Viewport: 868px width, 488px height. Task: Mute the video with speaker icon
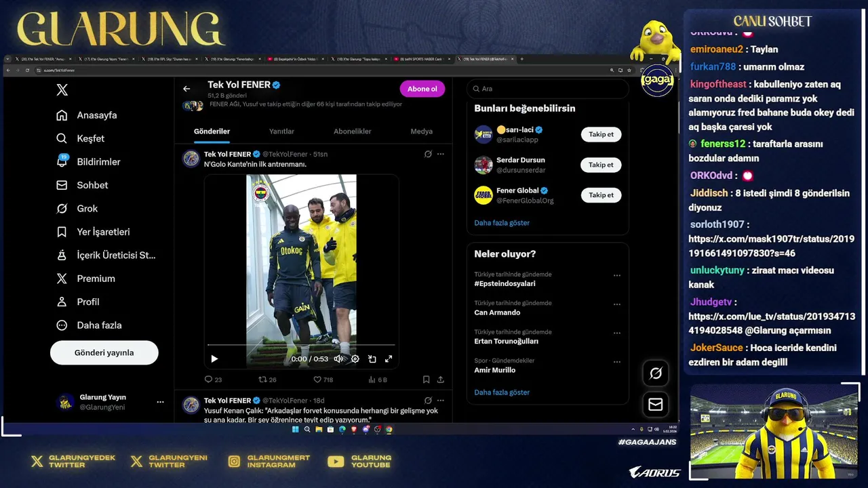(338, 359)
